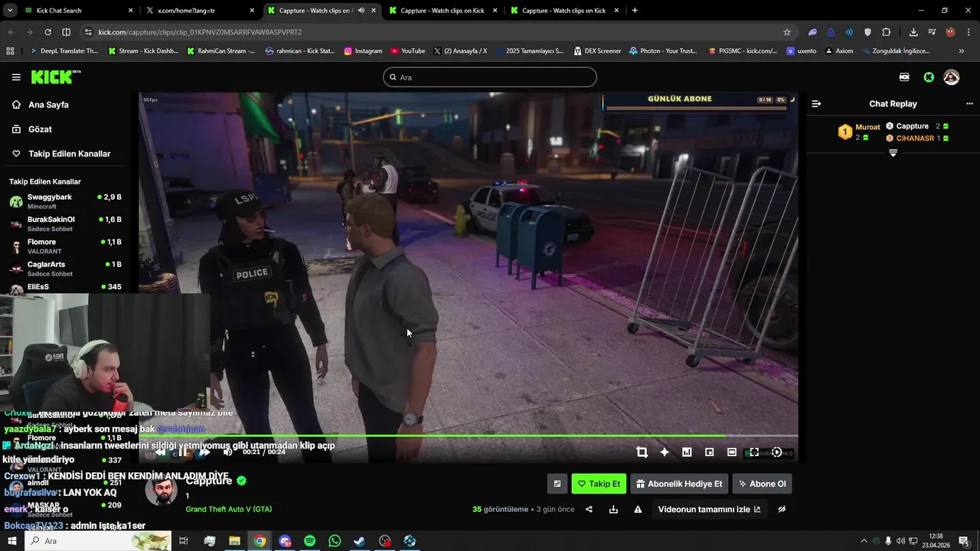980x551 pixels.
Task: Report the clip with warning triangle icon
Action: pyautogui.click(x=638, y=510)
